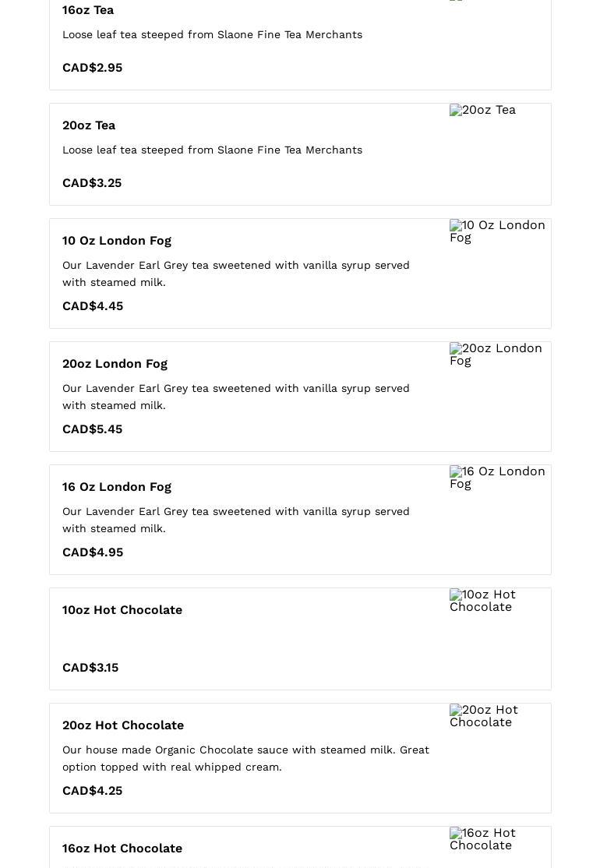Click the 16oz Hot Chocolate item name

click(x=122, y=849)
